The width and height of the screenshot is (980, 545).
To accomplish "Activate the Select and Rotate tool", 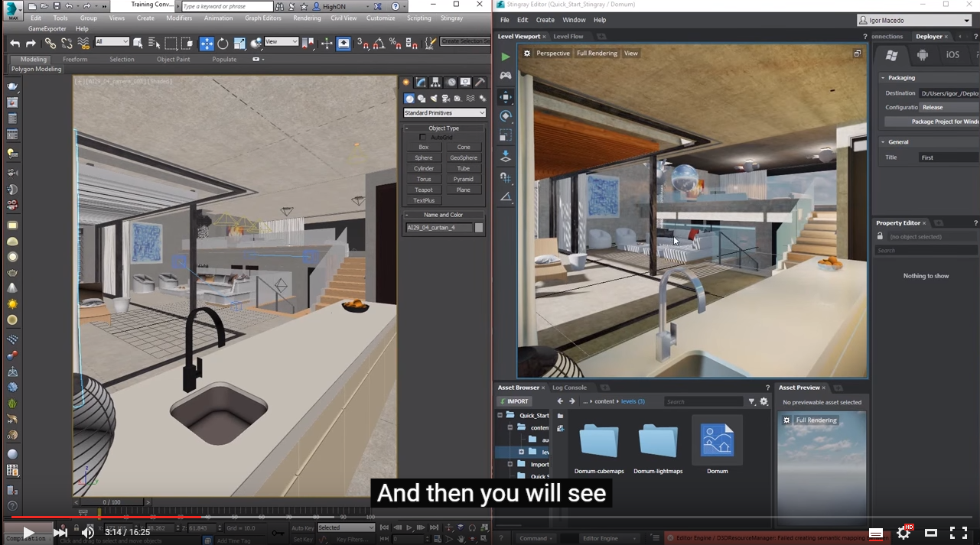I will click(x=222, y=44).
